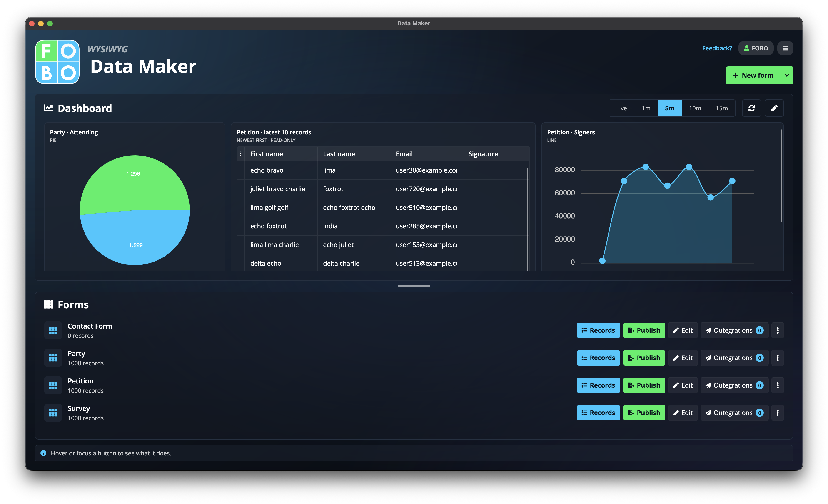Click the 'lima lima charlie' cell

tap(281, 245)
